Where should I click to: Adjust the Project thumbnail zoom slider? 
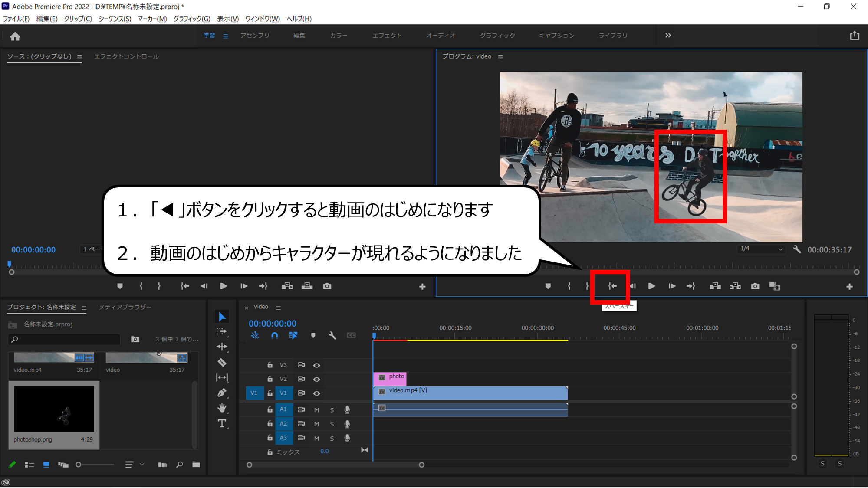tap(79, 465)
